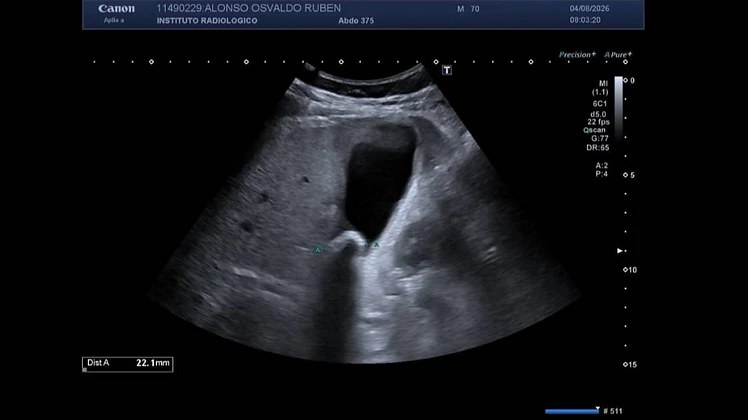
Task: Click the cine loop progress bar
Action: pyautogui.click(x=572, y=411)
